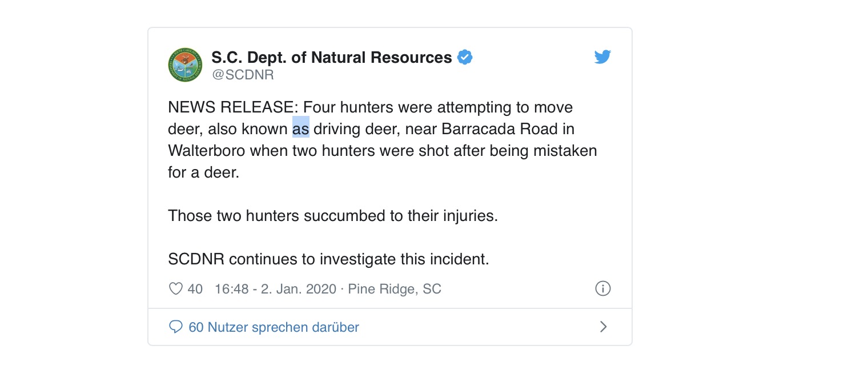Click the "for a deer." text line
Screen dimensions: 868x386
[x=203, y=172]
